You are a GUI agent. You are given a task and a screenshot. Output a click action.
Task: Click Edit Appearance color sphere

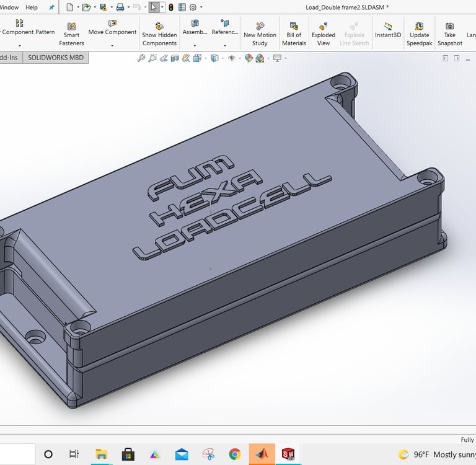(249, 58)
